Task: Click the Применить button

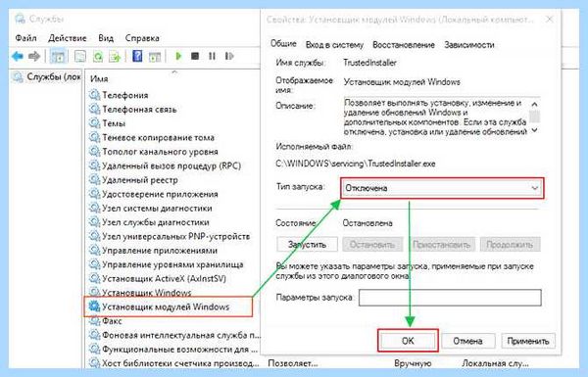Action: pos(527,341)
